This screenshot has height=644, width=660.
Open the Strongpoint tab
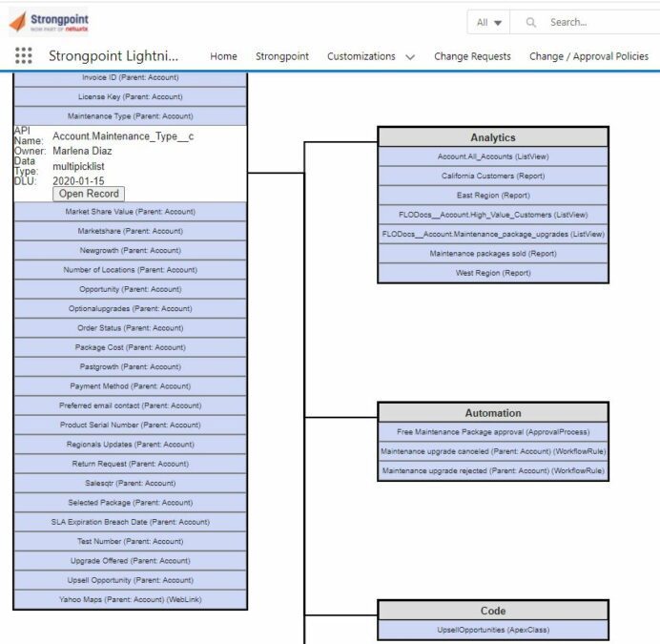tap(282, 56)
